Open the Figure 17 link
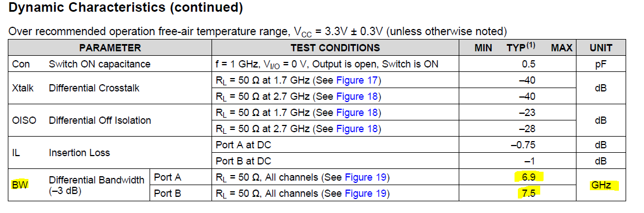This screenshot has width=644, height=213. 357,80
